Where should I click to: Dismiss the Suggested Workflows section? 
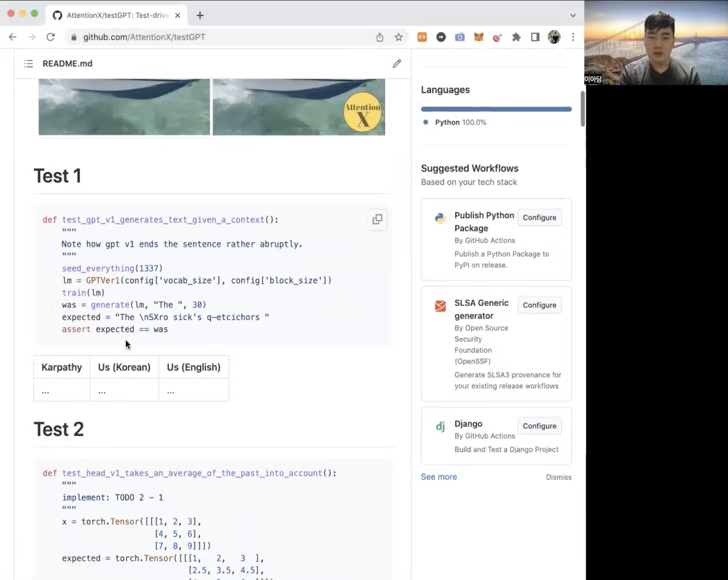(x=559, y=477)
